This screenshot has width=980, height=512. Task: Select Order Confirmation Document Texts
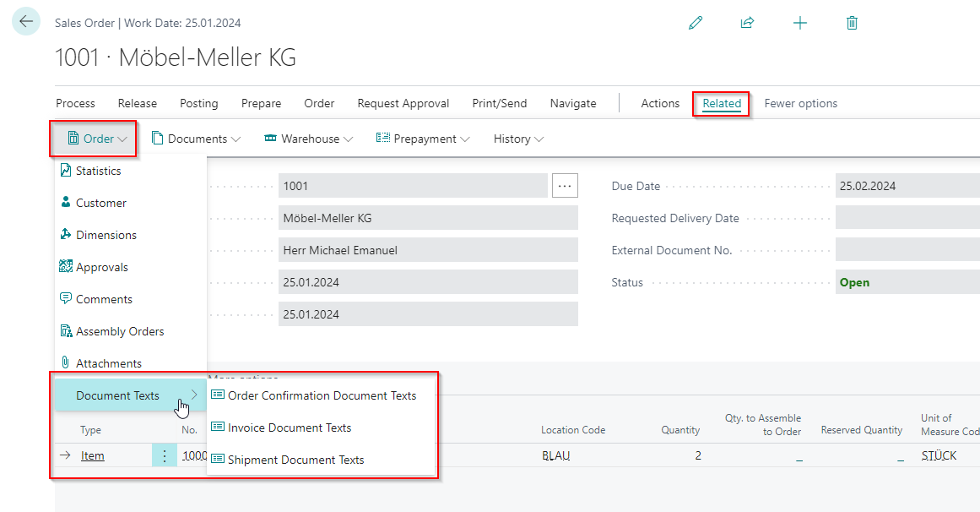(x=322, y=395)
